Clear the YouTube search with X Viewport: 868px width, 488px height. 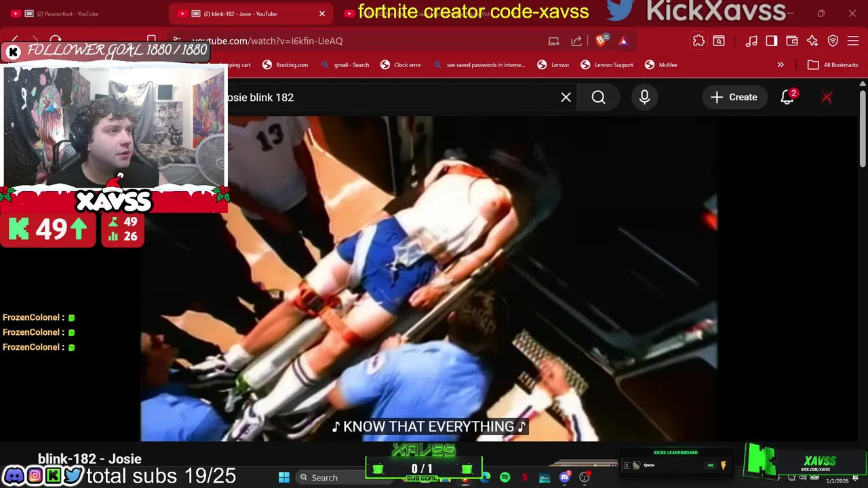tap(566, 98)
